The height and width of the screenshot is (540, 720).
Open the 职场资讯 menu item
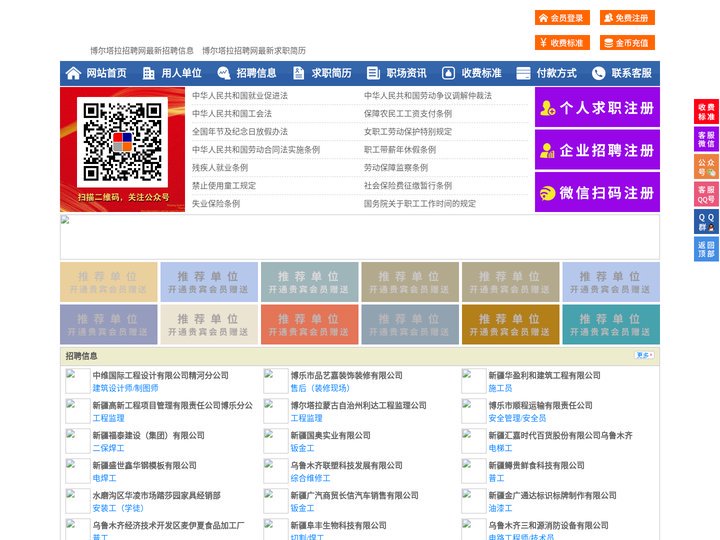click(406, 73)
